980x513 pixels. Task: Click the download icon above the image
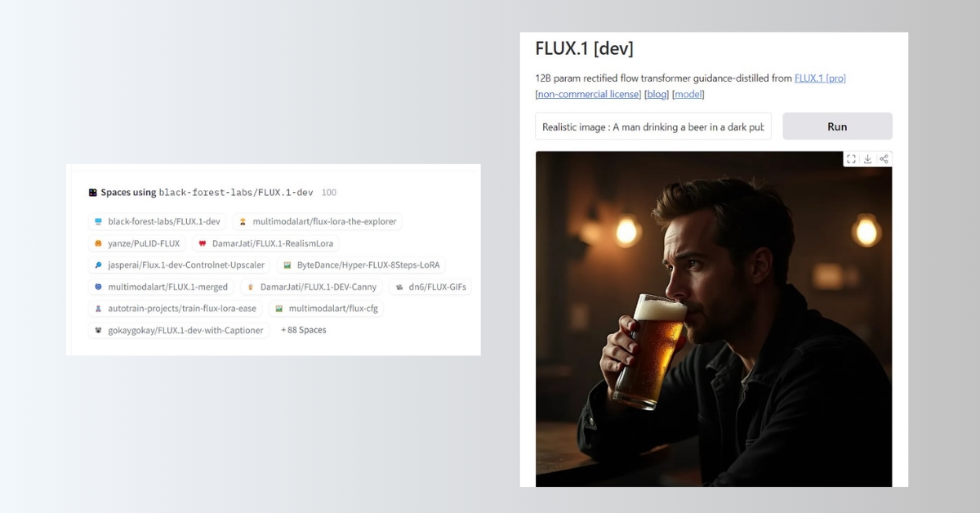click(x=867, y=159)
